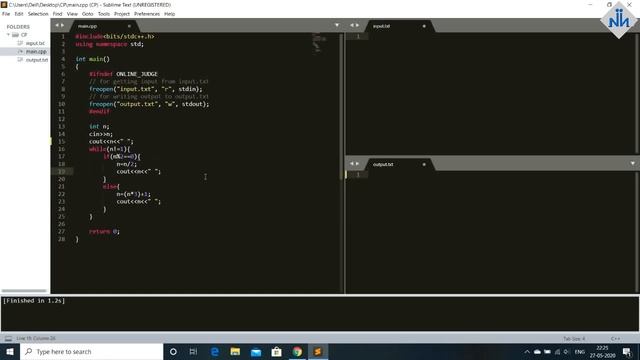Open Task View from the taskbar
This screenshot has width=640, height=360.
(x=193, y=351)
